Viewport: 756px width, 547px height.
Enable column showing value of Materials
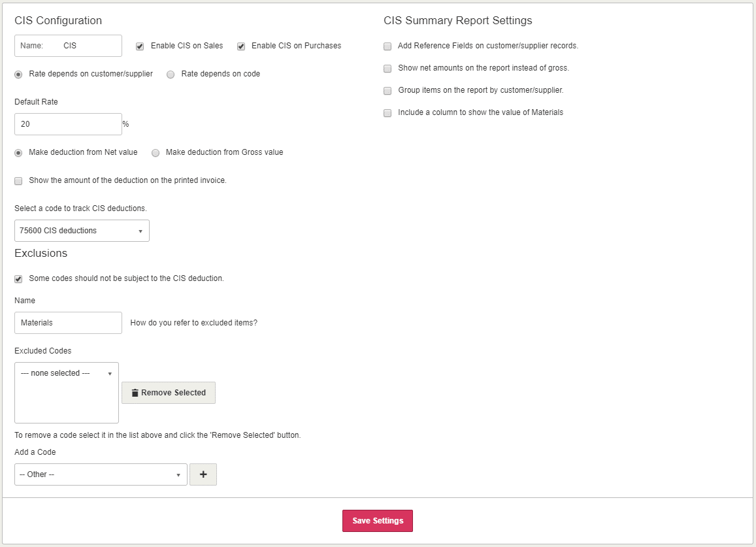click(387, 113)
